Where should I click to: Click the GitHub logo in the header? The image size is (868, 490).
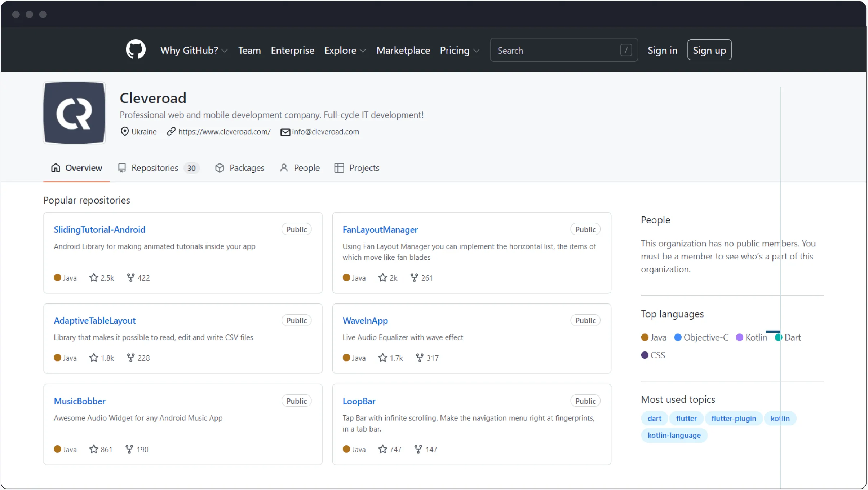pyautogui.click(x=136, y=49)
